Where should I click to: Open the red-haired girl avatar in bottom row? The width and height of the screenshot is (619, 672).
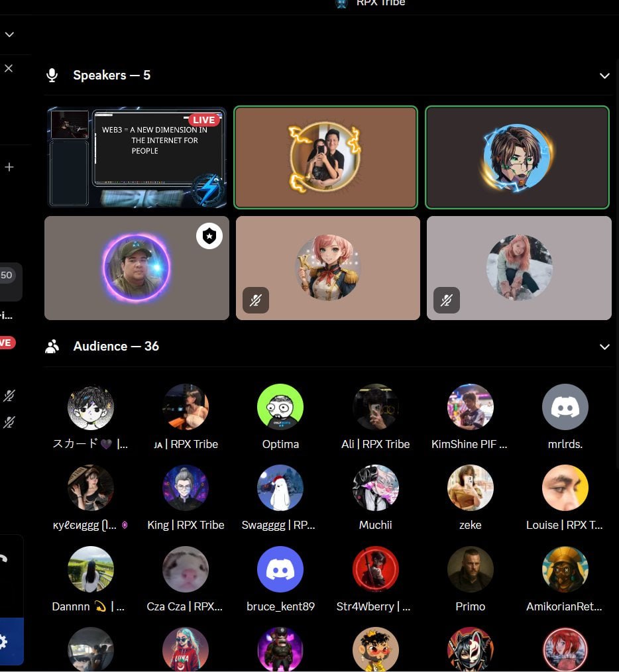pos(565,649)
